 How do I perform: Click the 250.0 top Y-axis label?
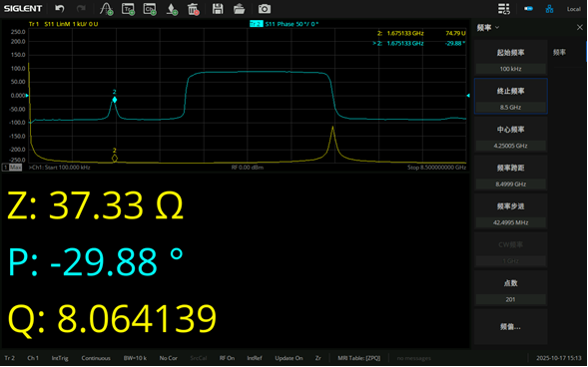[x=18, y=32]
